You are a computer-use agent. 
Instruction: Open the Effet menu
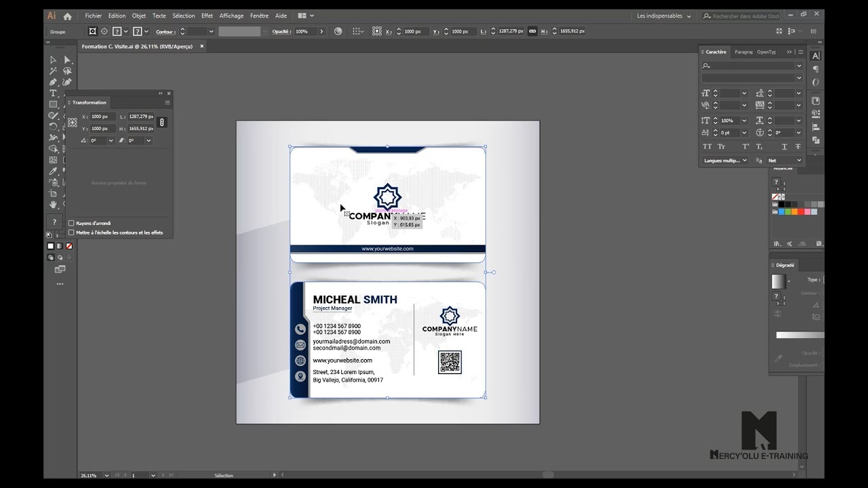click(207, 16)
